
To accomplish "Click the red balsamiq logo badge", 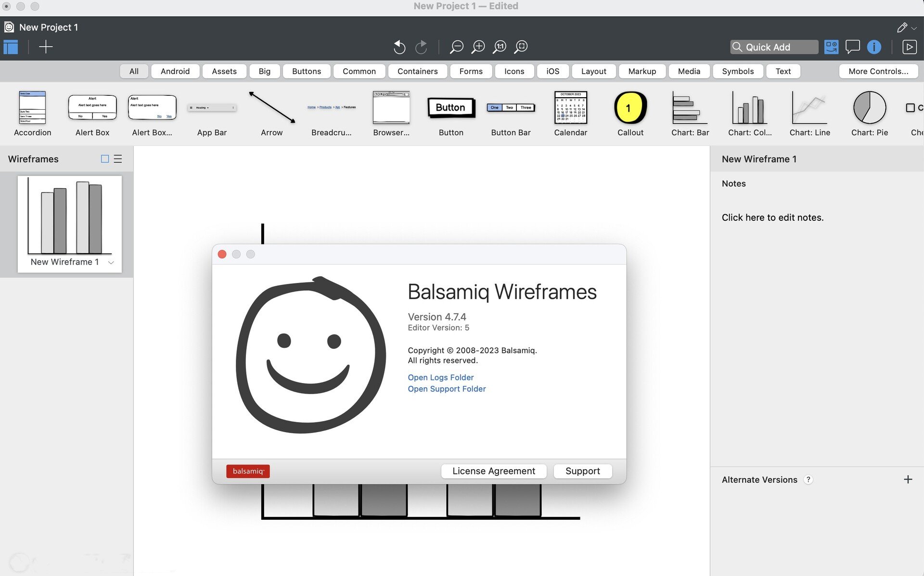I will (248, 471).
